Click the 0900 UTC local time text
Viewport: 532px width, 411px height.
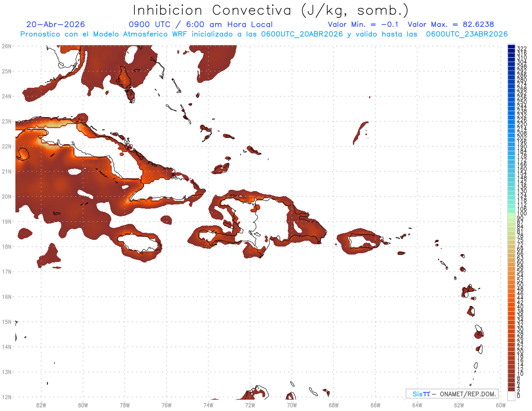point(200,24)
